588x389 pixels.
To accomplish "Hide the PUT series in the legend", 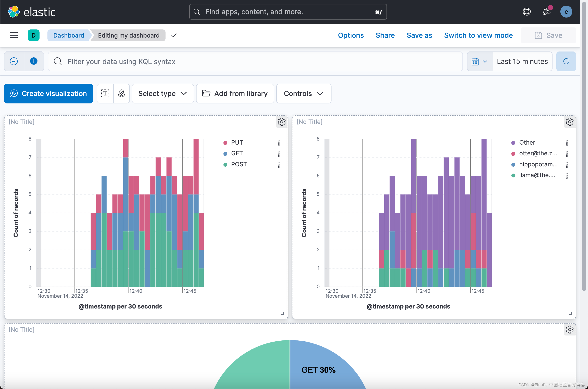I will [237, 142].
